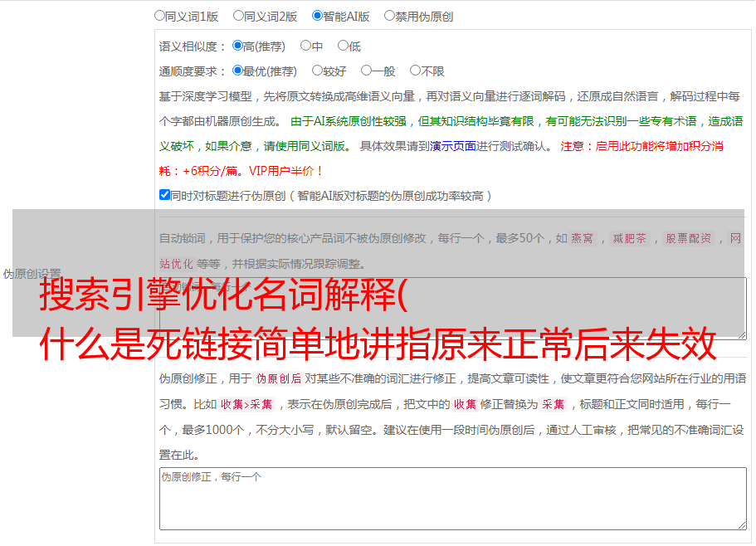Click the 语义相似度 label

(193, 46)
